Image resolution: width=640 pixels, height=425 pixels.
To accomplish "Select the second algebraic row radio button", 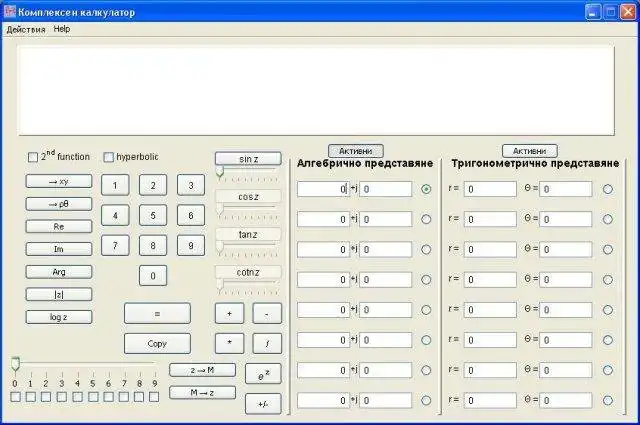I will pos(426,219).
